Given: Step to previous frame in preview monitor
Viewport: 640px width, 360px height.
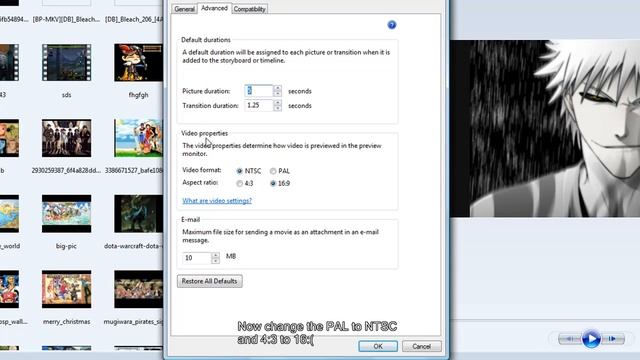Looking at the screenshot, I should coord(569,339).
